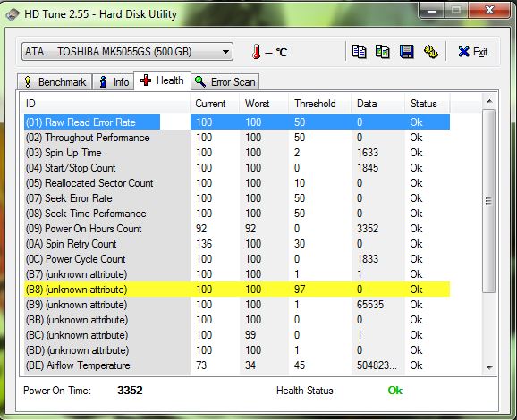Open the Info tab
The height and width of the screenshot is (420, 517).
pyautogui.click(x=114, y=81)
